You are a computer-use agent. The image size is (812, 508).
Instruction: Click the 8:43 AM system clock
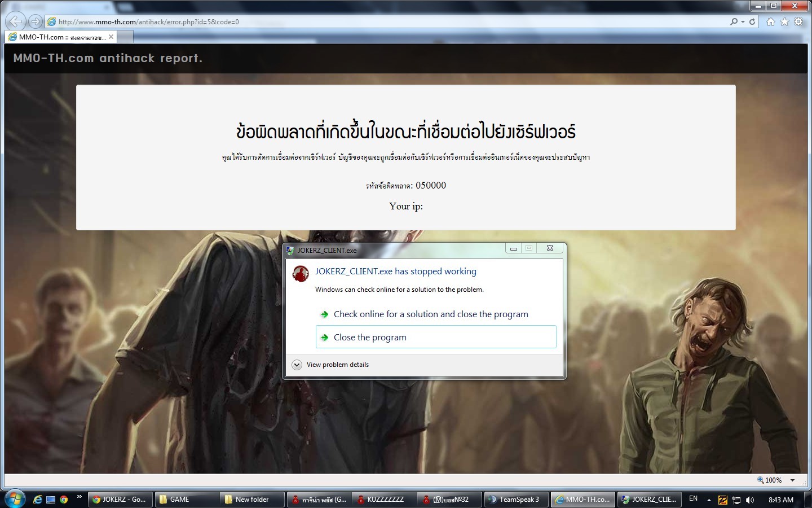(781, 500)
